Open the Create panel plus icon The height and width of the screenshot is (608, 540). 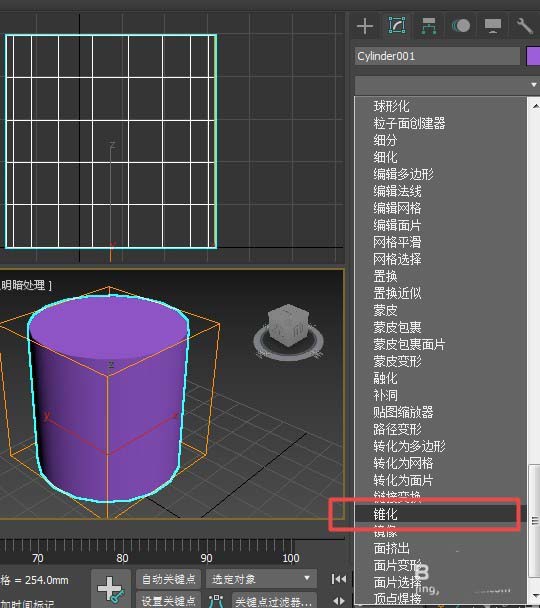[365, 26]
